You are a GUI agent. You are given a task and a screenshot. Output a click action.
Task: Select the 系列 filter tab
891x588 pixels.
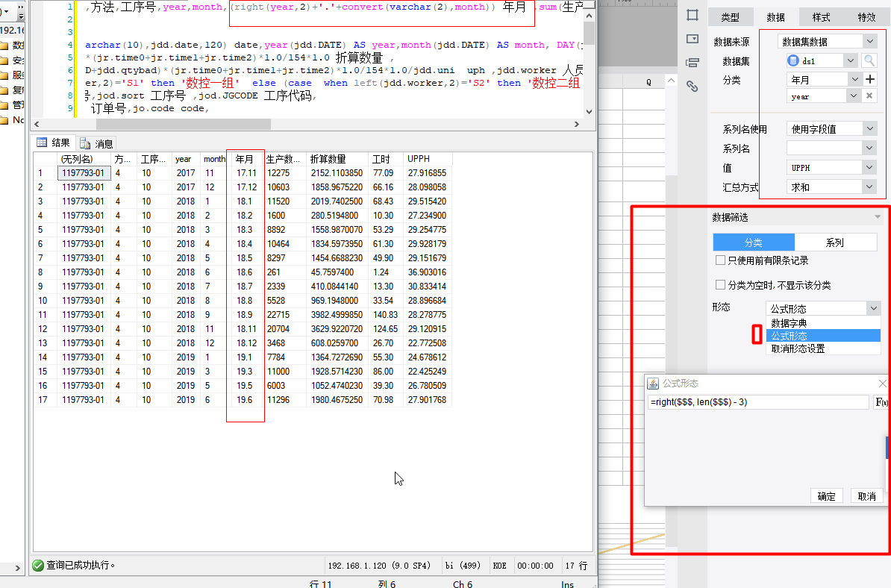pos(835,243)
